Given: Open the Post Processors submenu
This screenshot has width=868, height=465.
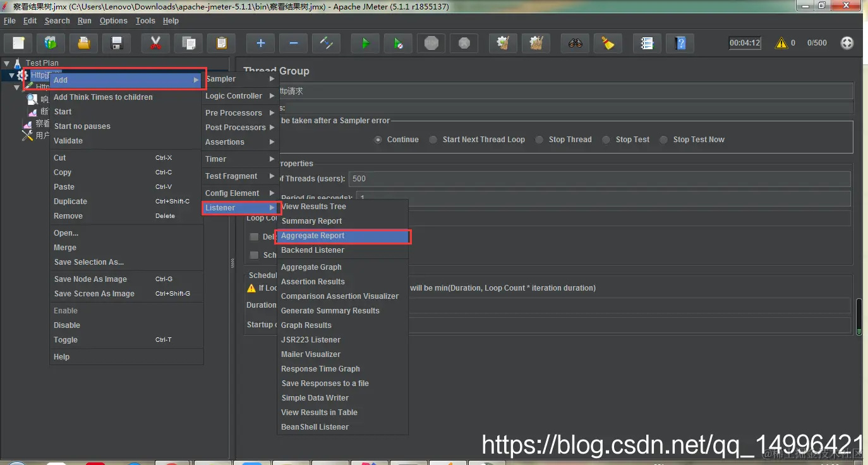Looking at the screenshot, I should (x=240, y=128).
